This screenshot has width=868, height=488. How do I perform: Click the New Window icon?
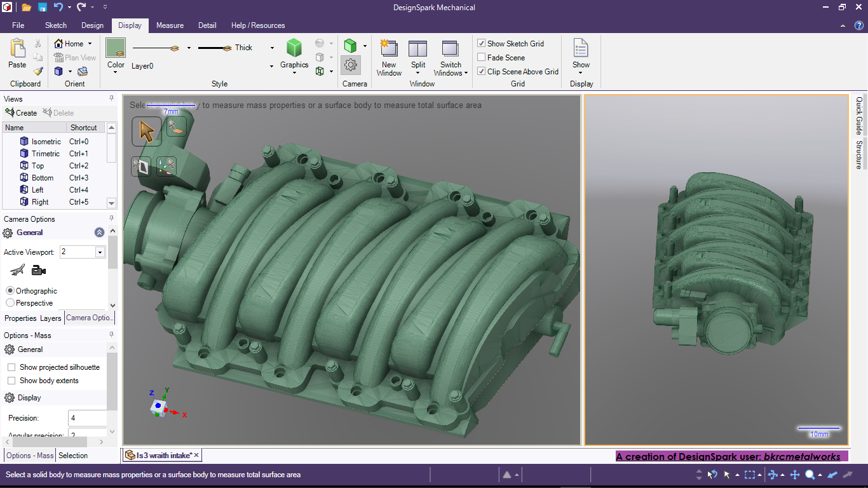click(x=389, y=50)
